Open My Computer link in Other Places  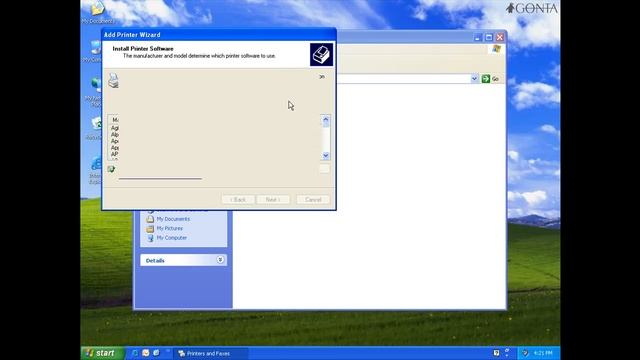[172, 238]
